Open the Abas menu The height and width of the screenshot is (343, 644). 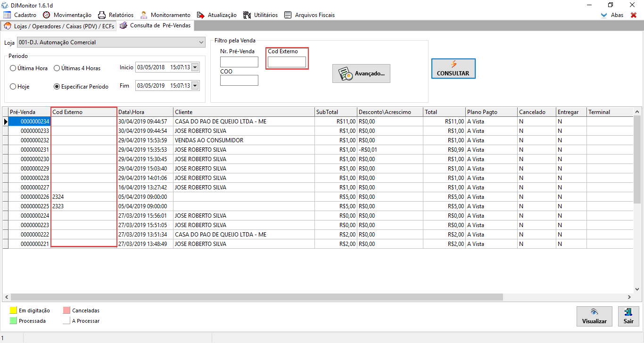[612, 15]
